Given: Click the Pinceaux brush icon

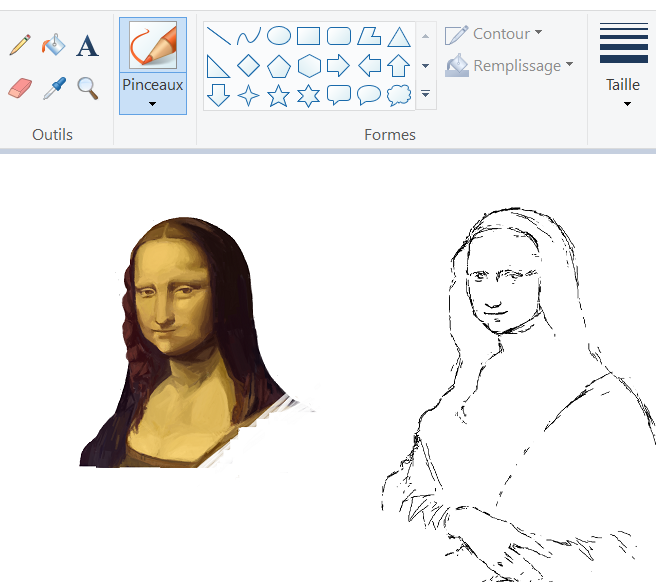Looking at the screenshot, I should pyautogui.click(x=153, y=45).
